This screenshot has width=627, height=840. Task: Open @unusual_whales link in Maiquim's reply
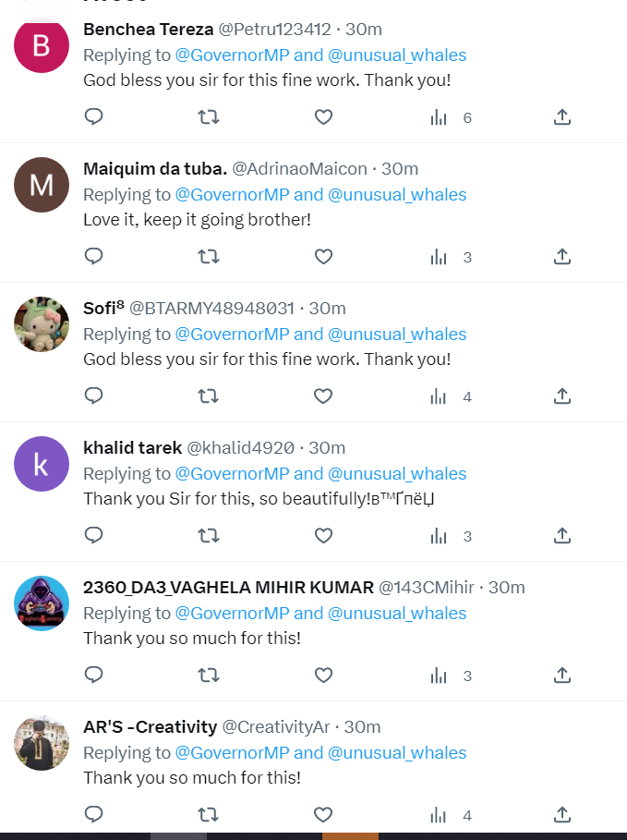[397, 195]
